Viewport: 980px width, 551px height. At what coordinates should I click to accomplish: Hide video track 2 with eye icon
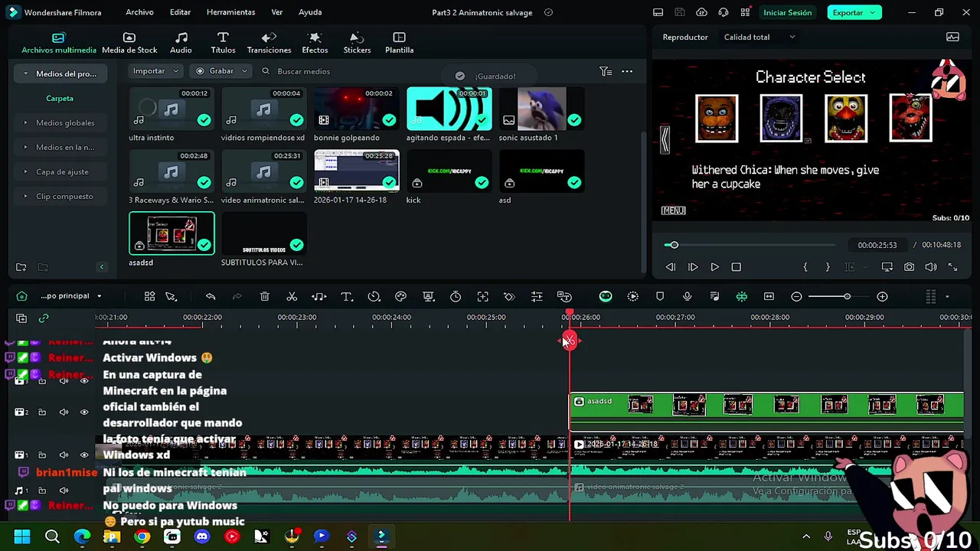coord(84,412)
